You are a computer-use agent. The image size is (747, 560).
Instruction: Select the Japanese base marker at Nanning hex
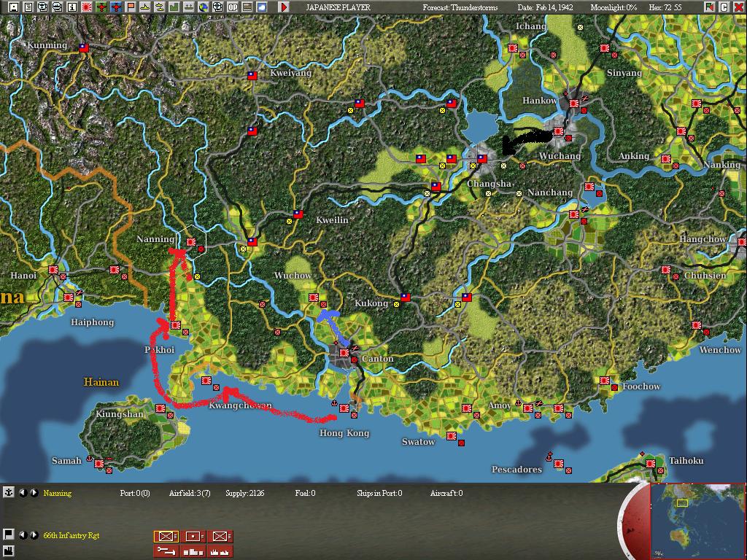(x=191, y=242)
